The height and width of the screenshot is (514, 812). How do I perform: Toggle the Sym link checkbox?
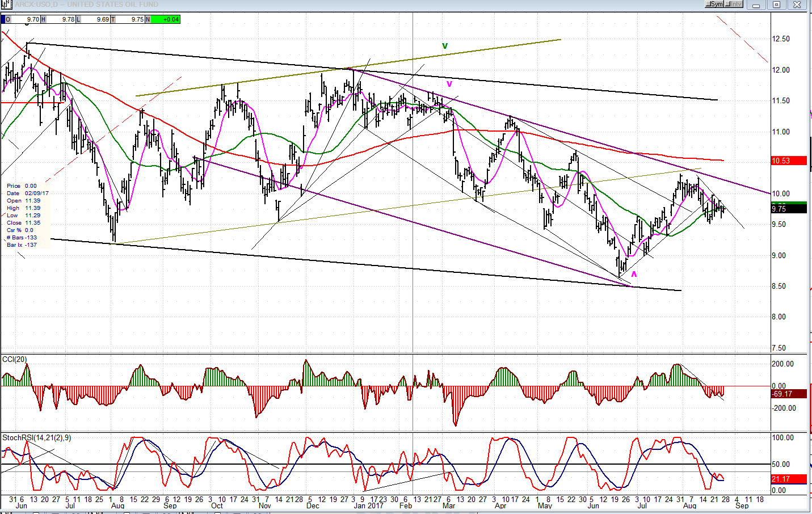709,5
